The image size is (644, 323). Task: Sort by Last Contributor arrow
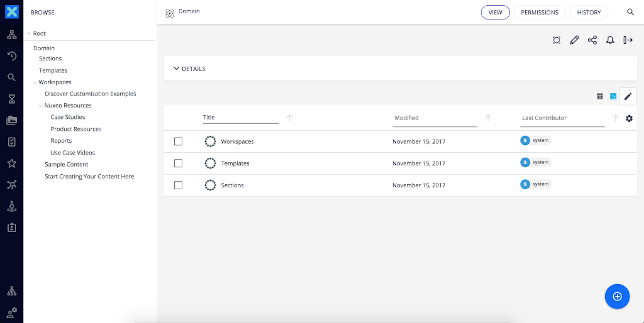pos(615,118)
